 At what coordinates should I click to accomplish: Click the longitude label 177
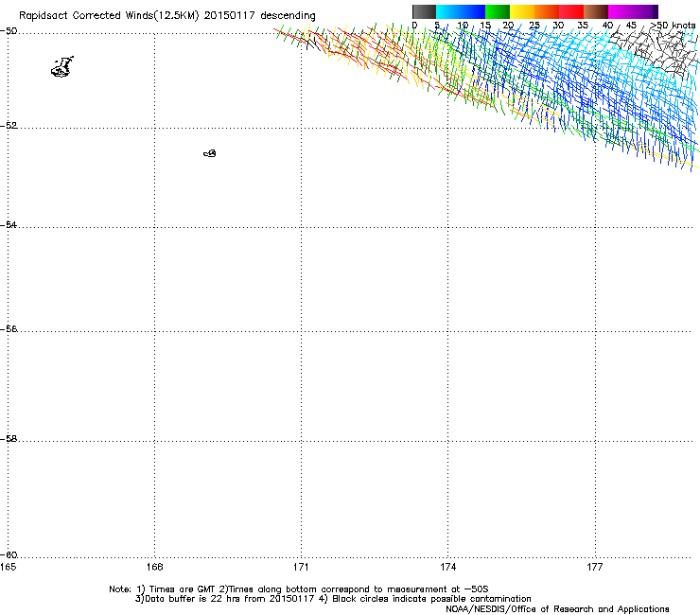[x=595, y=567]
